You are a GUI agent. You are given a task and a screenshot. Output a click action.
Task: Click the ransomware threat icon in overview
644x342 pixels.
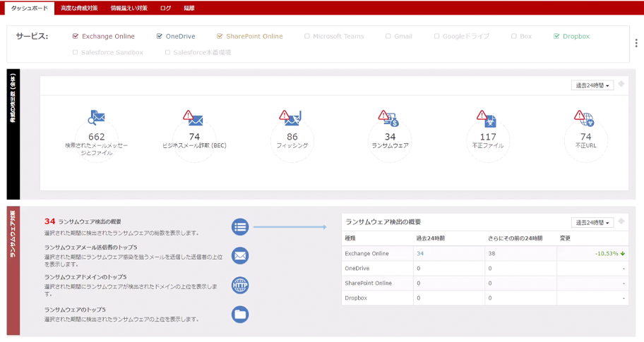tap(389, 118)
